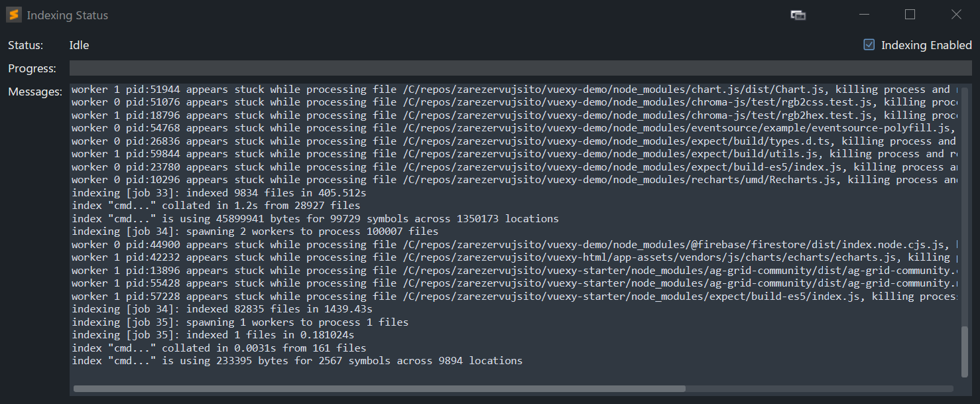Click the job 34 spawning 2 workers line

coord(255,232)
